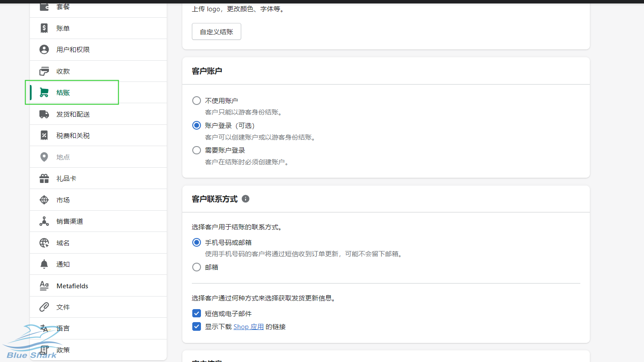644x362 pixels.
Task: Click the info icon beside 客户联系方式
Action: click(246, 199)
